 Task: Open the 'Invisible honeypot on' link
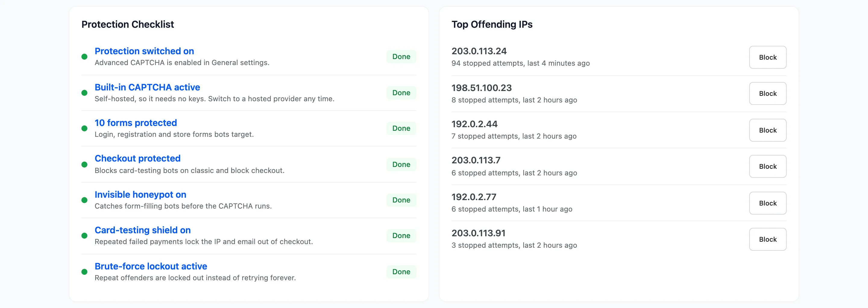point(140,194)
